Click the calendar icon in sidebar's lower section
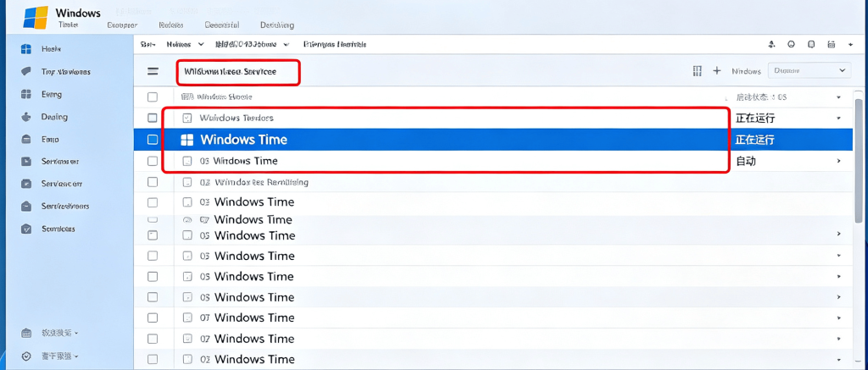 pos(25,333)
